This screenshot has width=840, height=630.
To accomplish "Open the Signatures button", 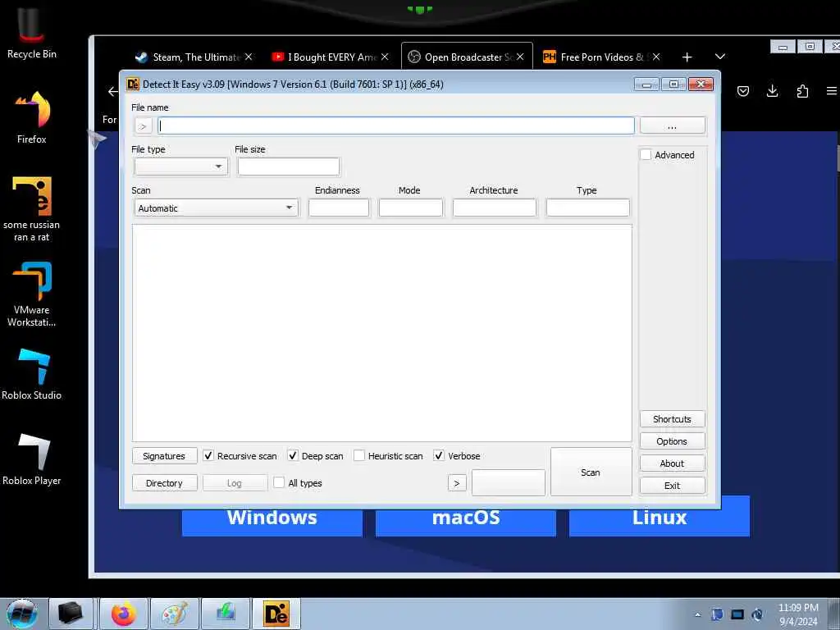I will 164,456.
